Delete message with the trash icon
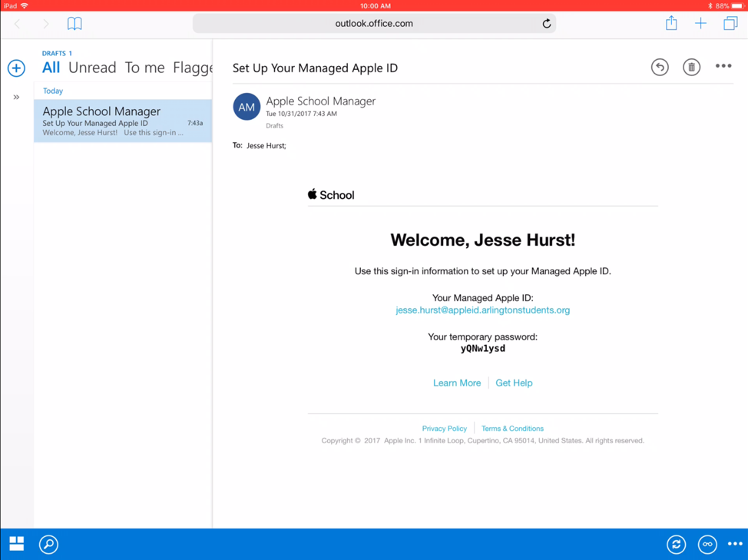 click(x=691, y=68)
